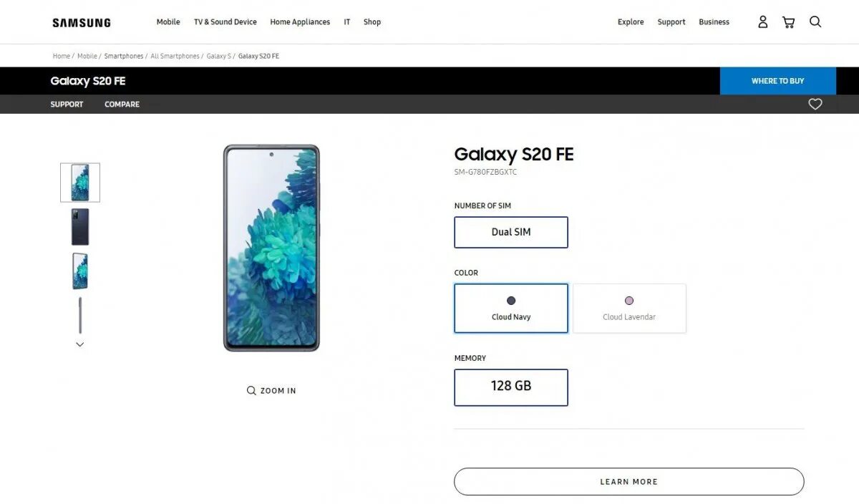Viewport: 859px width, 504px height.
Task: Click the Smartphones breadcrumb link
Action: coord(124,56)
